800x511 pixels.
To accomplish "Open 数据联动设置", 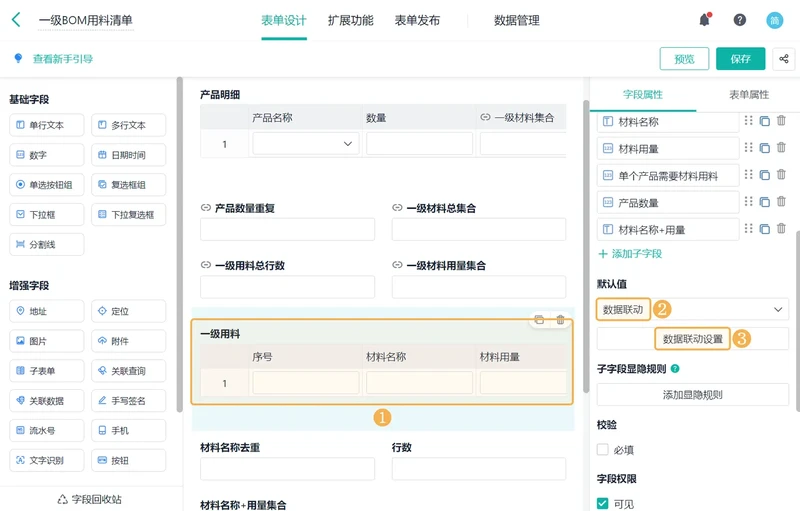I will coord(692,339).
